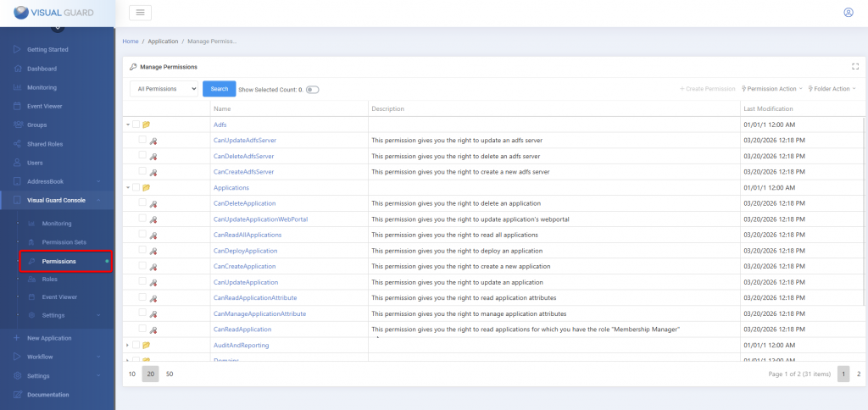The image size is (868, 410).
Task: Click the Users sidebar icon
Action: [x=16, y=163]
